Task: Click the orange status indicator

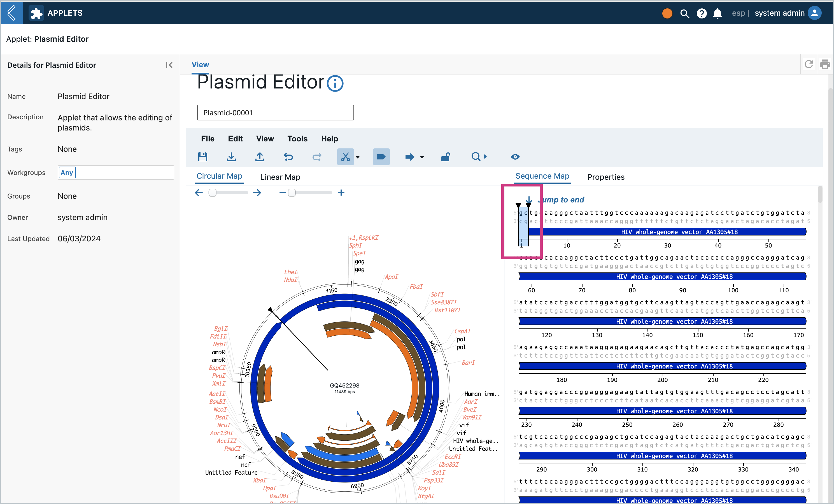Action: tap(667, 13)
